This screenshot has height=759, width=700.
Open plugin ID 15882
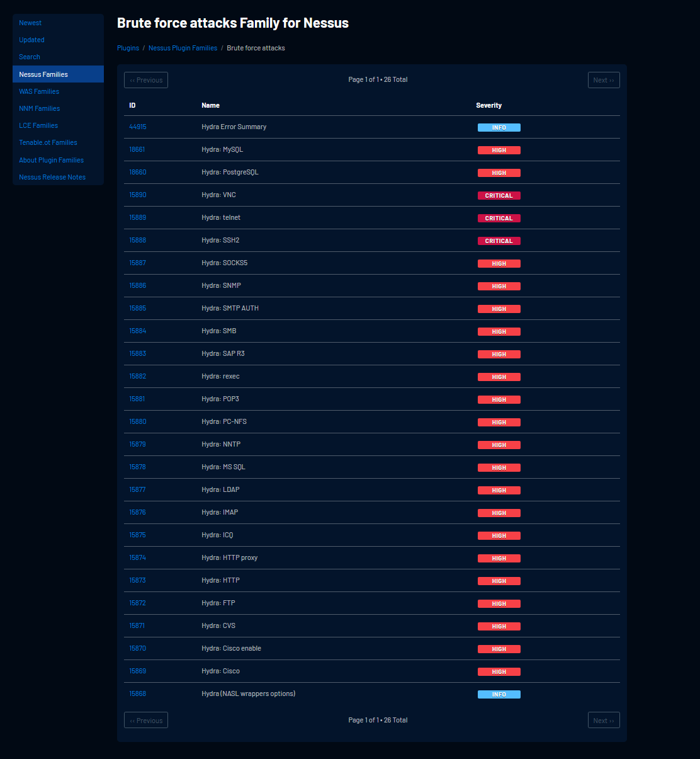(x=138, y=376)
